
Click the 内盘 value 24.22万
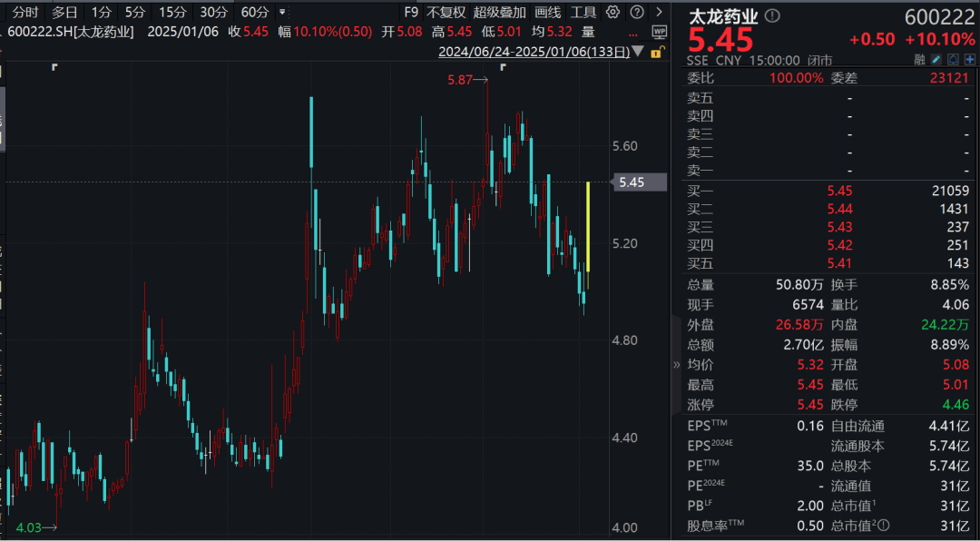click(x=946, y=325)
